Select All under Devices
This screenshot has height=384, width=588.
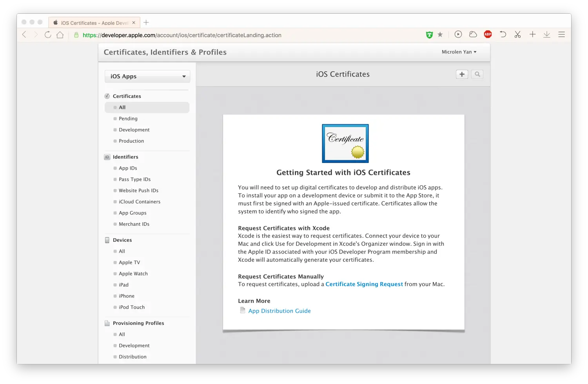click(x=122, y=251)
